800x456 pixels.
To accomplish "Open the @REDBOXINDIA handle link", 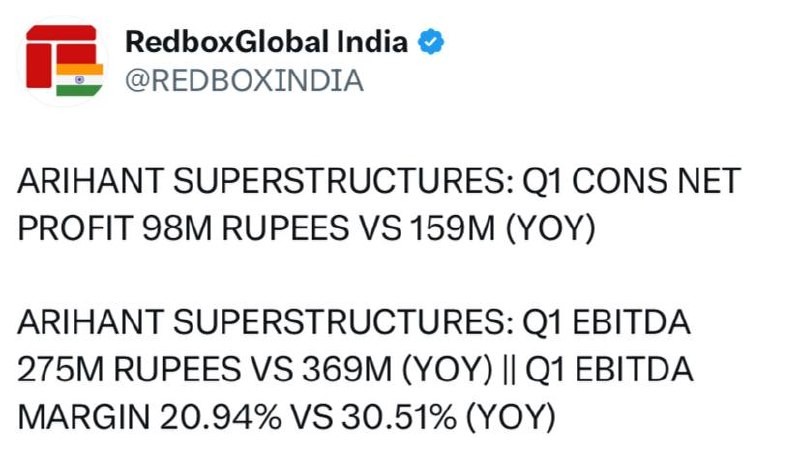I will pos(244,81).
